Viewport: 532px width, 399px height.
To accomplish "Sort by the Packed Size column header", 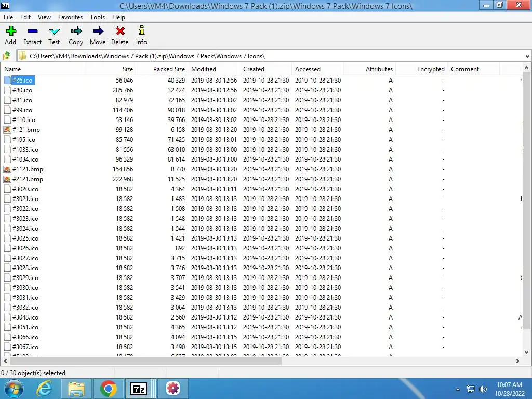I will pyautogui.click(x=162, y=69).
